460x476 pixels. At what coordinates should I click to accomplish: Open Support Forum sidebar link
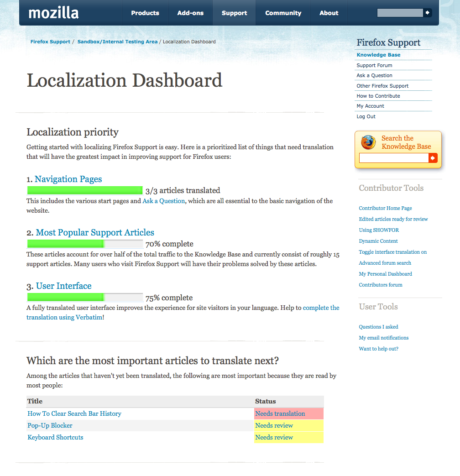[374, 65]
